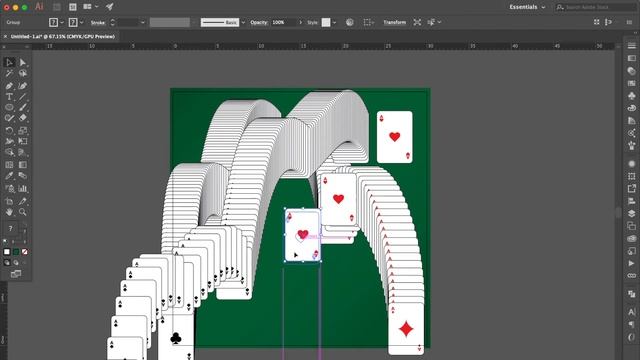Screen dimensions: 640x360
Task: Select the Column Graph tool
Action: [22, 189]
